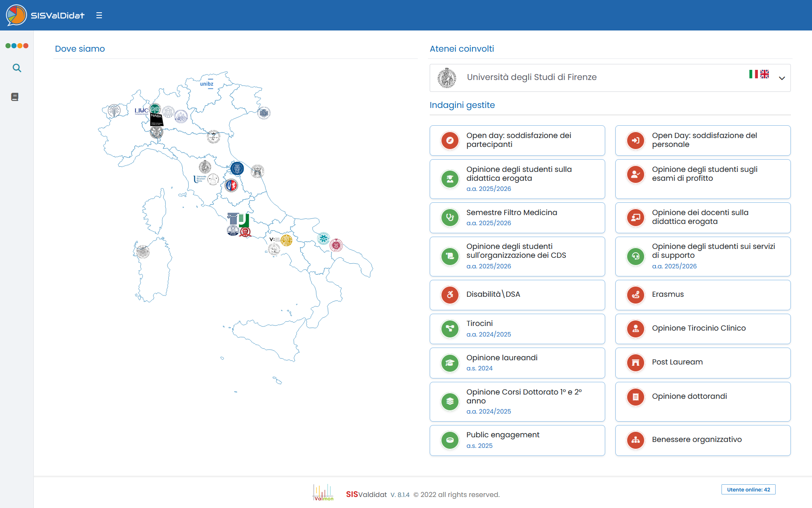Select UK flag language icon
Screen dimensions: 812x508
click(765, 74)
